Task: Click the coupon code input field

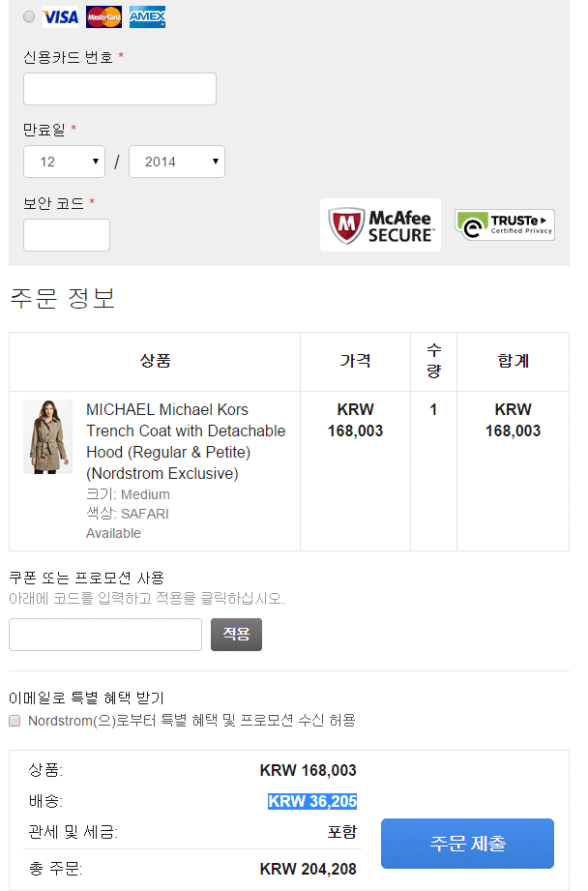Action: pos(105,635)
